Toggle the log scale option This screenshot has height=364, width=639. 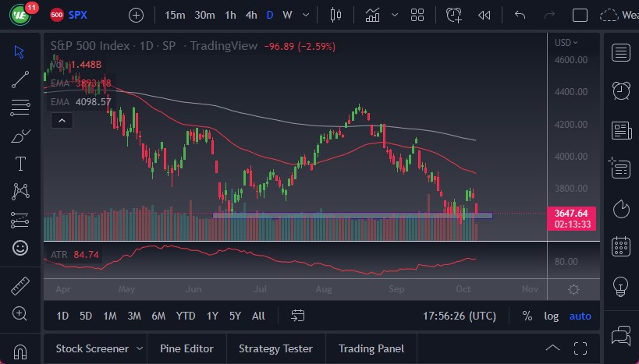551,316
